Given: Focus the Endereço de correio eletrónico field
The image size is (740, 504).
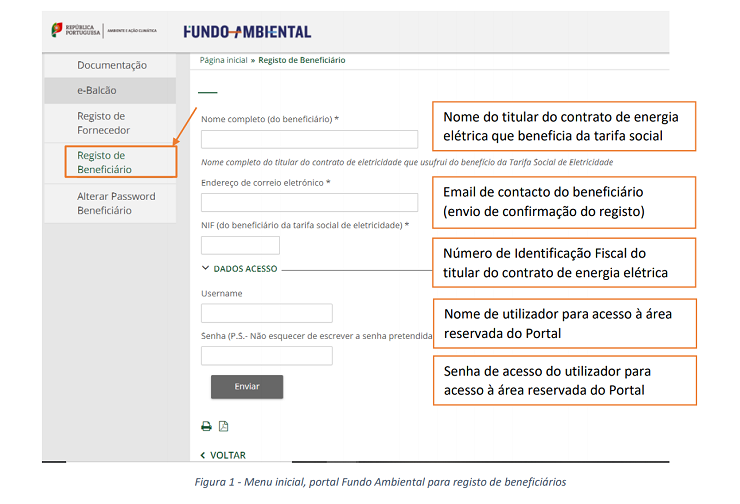Looking at the screenshot, I should [309, 202].
